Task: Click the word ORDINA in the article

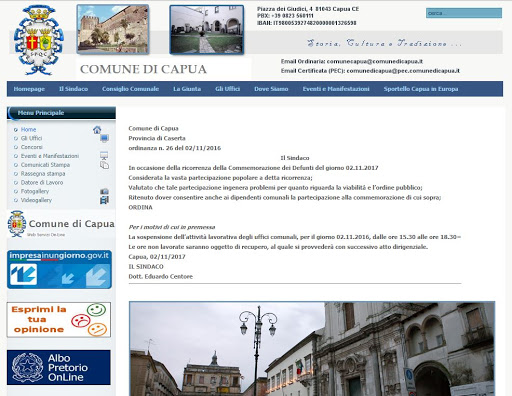Action: coord(141,207)
